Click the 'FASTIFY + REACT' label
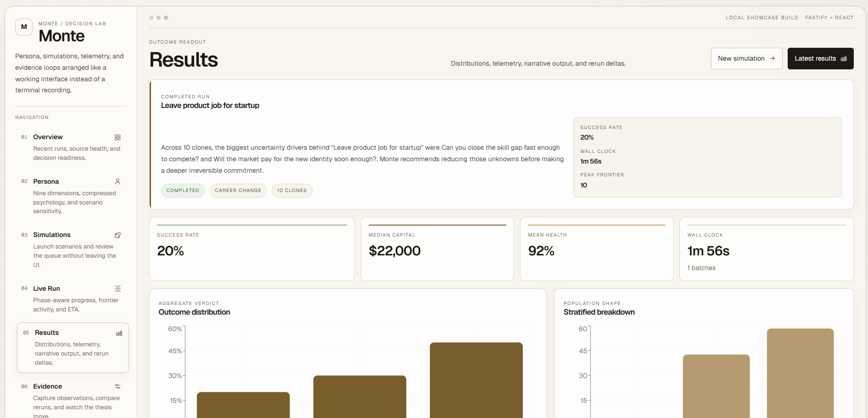The image size is (868, 418). [829, 18]
